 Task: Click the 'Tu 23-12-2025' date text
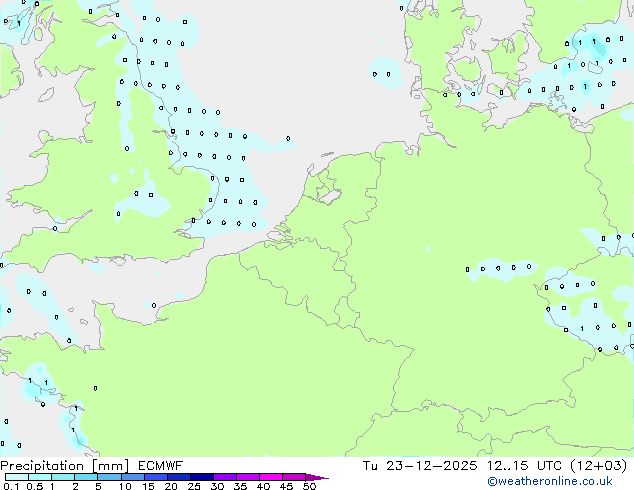click(x=420, y=466)
